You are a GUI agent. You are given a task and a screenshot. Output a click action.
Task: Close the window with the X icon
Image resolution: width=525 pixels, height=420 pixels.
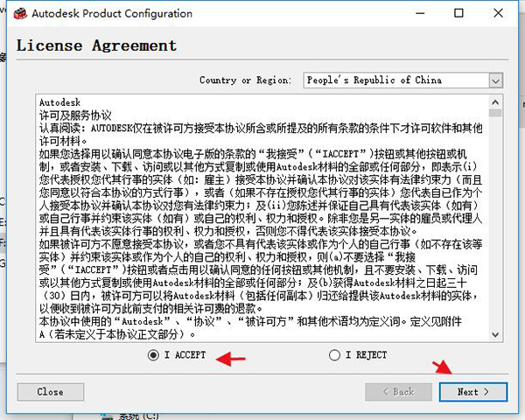[x=498, y=13]
